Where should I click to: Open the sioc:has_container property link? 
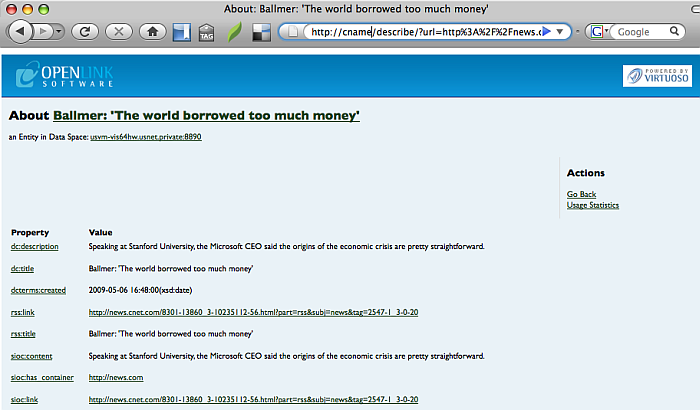(42, 377)
